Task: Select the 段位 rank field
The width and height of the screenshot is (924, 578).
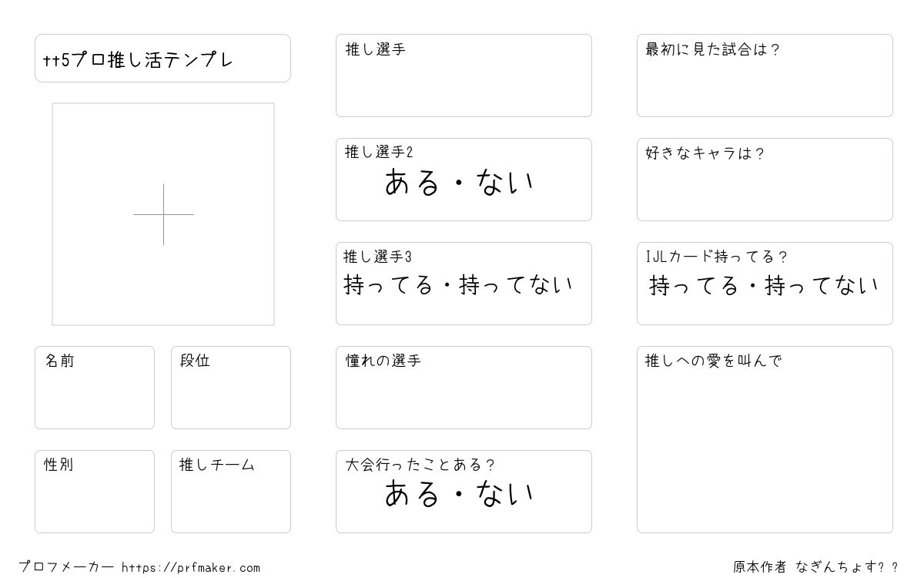Action: click(x=231, y=388)
